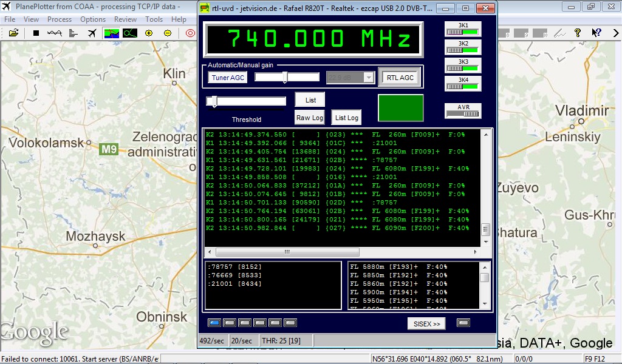Viewport: 622px width, 364px height.
Task: Click log vertical scrollbar up arrow
Action: click(485, 135)
